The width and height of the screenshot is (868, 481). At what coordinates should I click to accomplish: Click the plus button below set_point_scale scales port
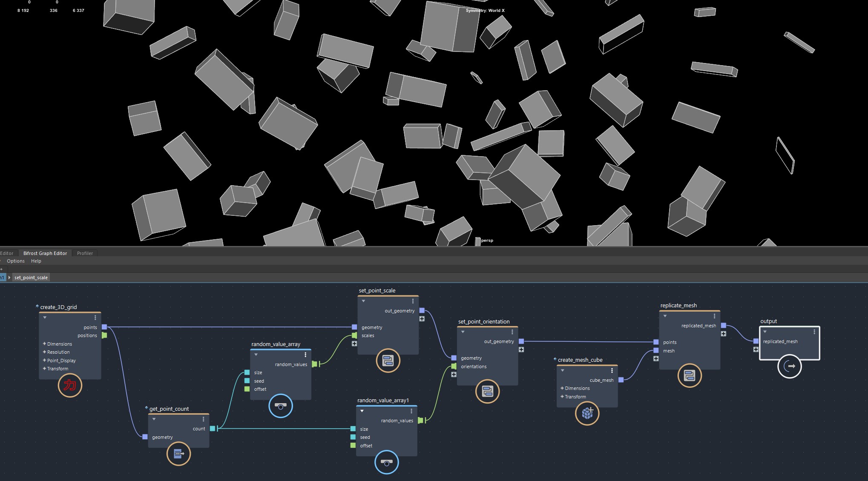tap(354, 344)
